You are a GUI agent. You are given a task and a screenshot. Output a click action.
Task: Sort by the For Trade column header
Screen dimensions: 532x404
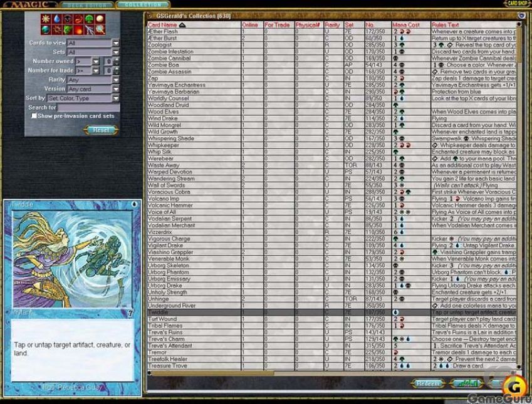[x=277, y=25]
